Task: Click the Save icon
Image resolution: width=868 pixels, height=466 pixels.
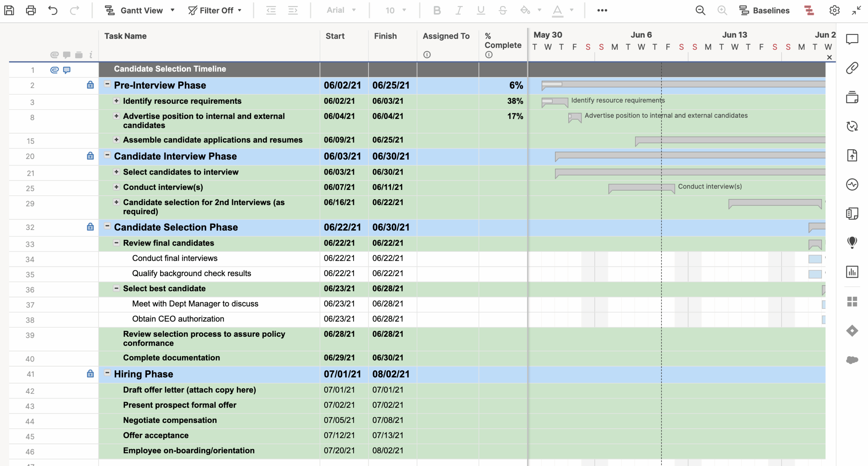Action: pos(9,10)
